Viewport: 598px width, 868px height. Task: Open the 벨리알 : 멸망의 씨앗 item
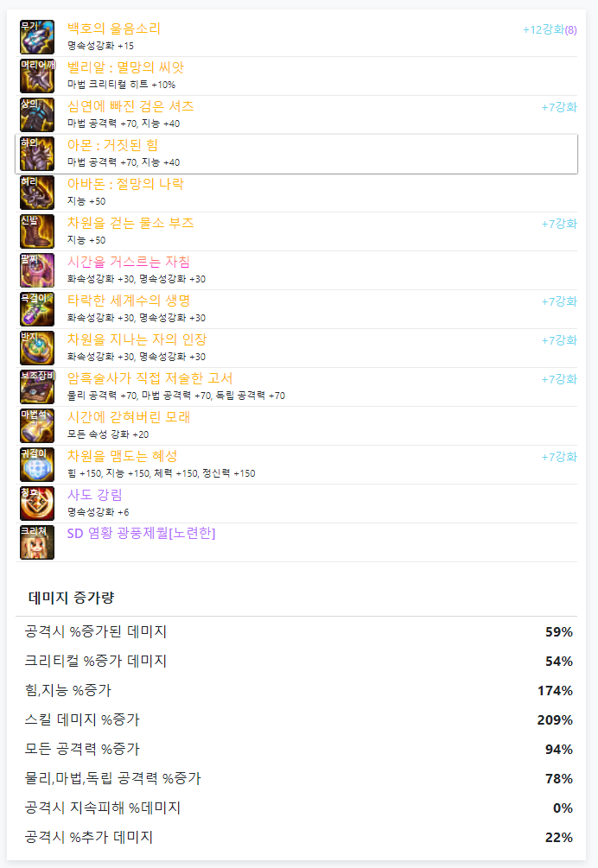pyautogui.click(x=125, y=67)
